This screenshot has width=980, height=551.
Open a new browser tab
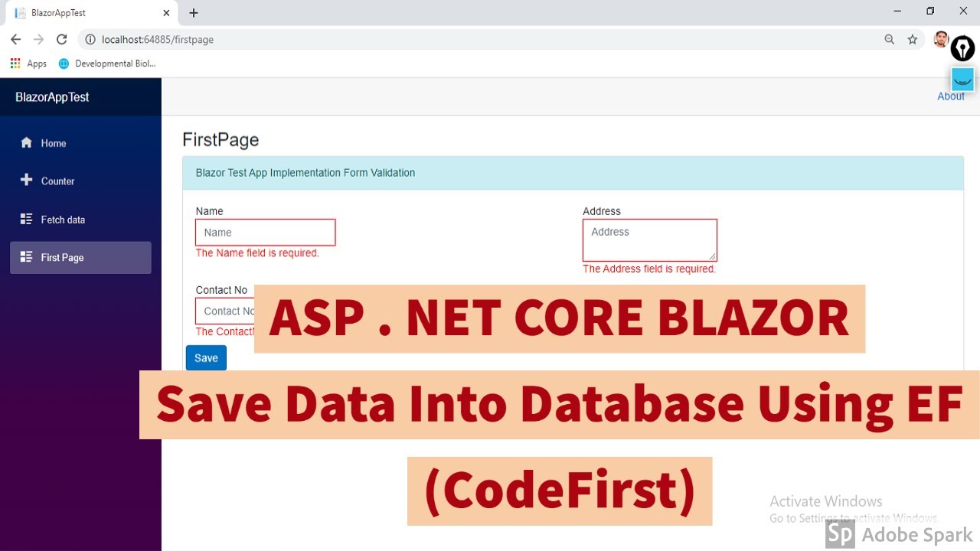pyautogui.click(x=194, y=13)
